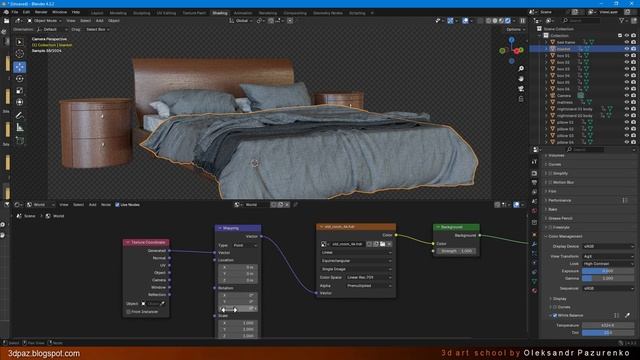640x360 pixels.
Task: Adjust the Gamma slider
Action: [x=609, y=278]
